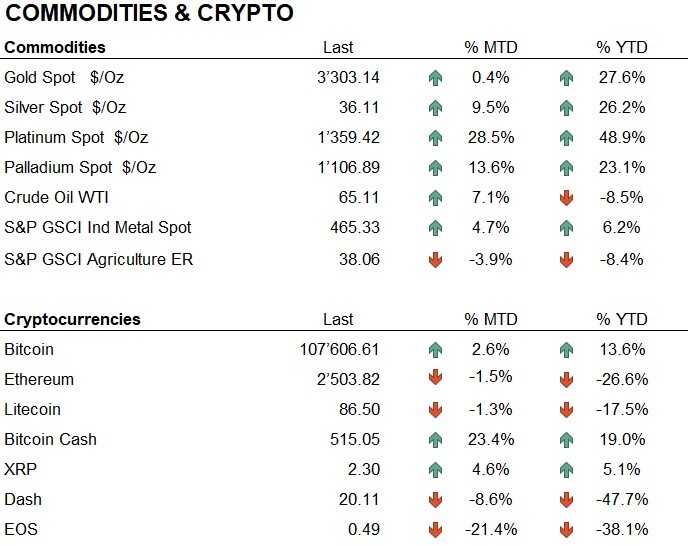690x546 pixels.
Task: Click the green MTD arrow for Palladium Spot
Action: (434, 167)
